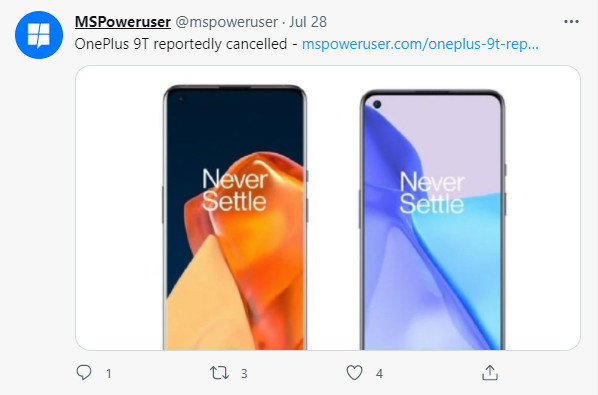Open the three-dot More options menu
Screen dimensions: 598x395
click(571, 22)
